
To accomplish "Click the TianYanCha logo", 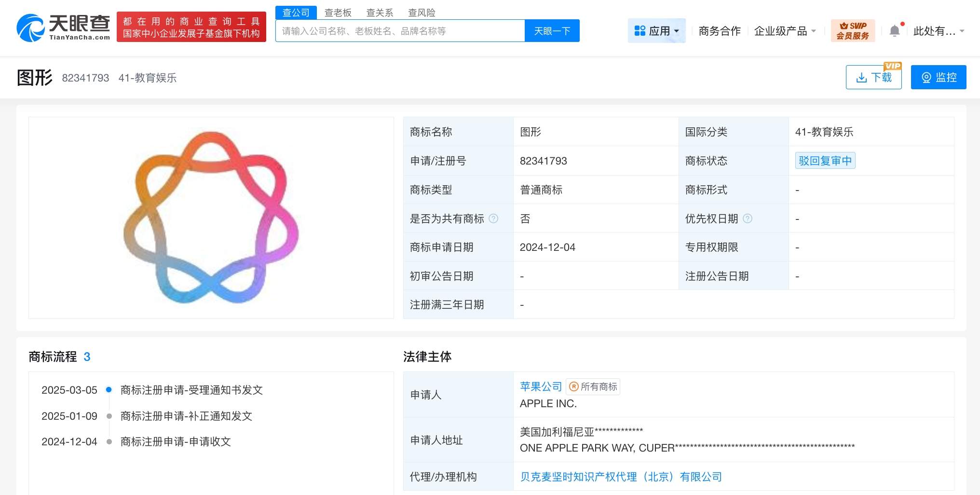I will 63,27.
